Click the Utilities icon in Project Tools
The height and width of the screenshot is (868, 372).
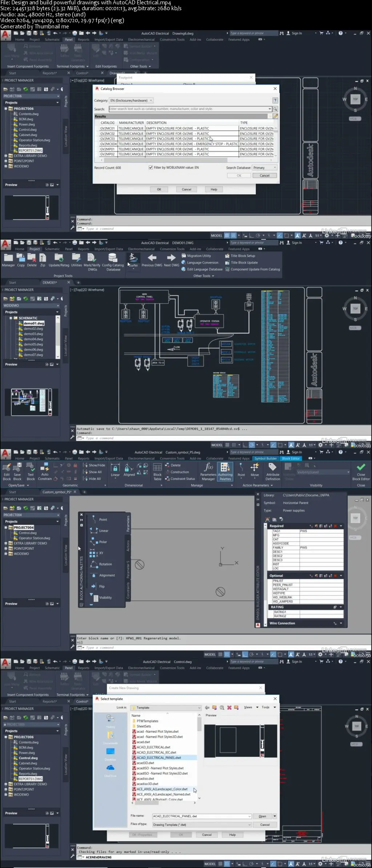click(76, 260)
